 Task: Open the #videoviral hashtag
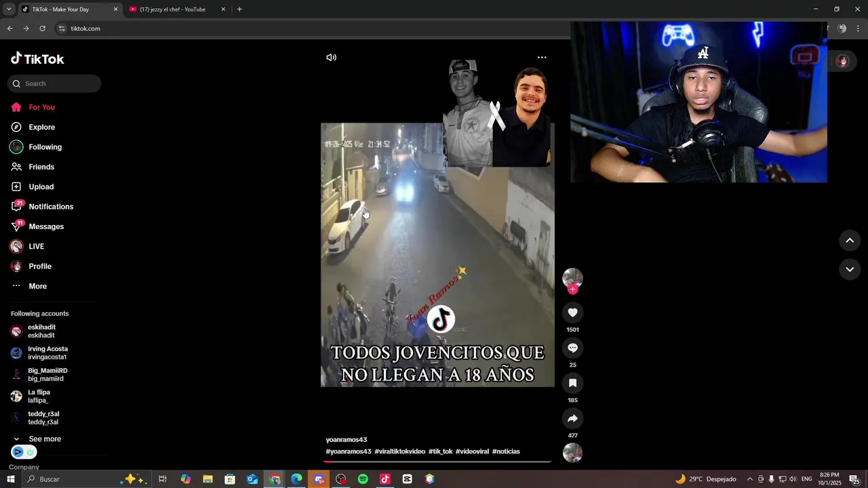472,451
